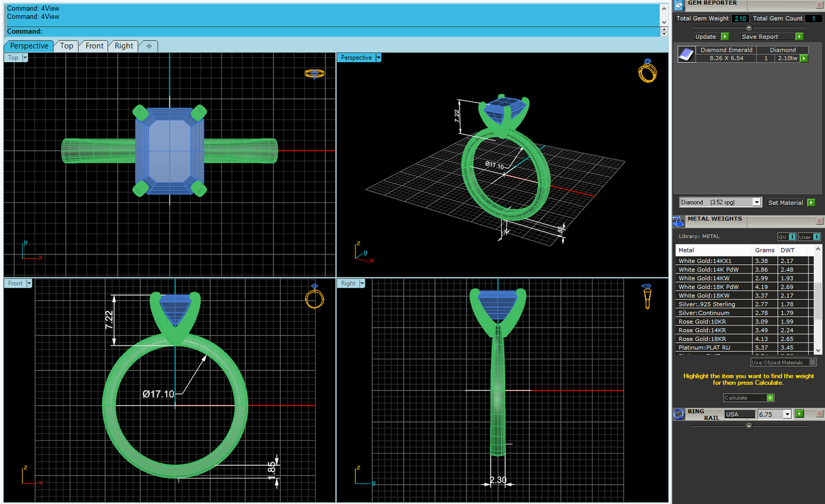Click the Set Material button

click(x=786, y=203)
